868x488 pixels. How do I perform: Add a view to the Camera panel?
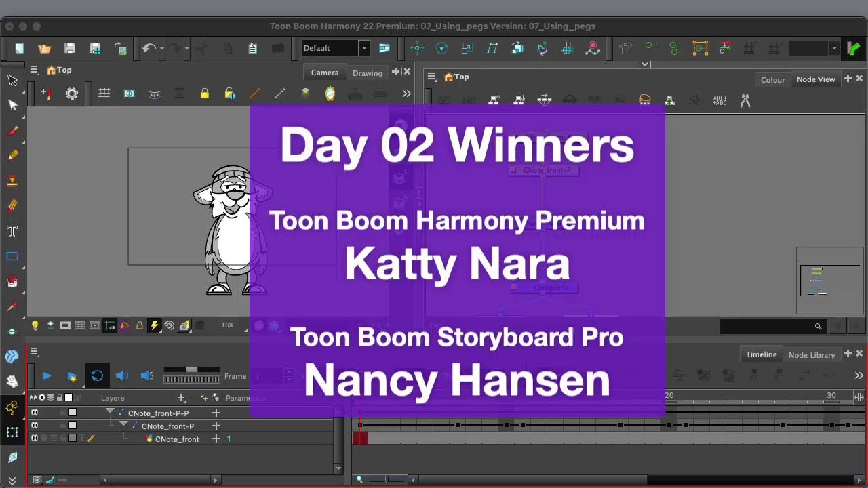pos(396,72)
